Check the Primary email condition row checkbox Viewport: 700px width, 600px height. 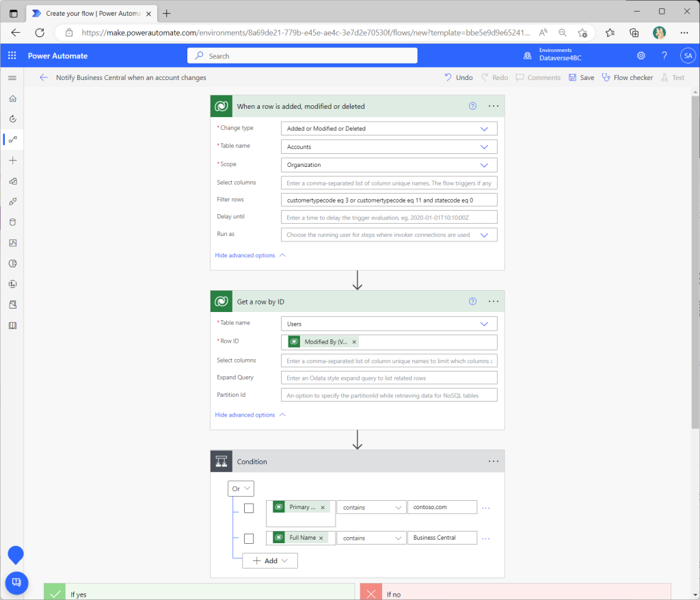tap(249, 508)
